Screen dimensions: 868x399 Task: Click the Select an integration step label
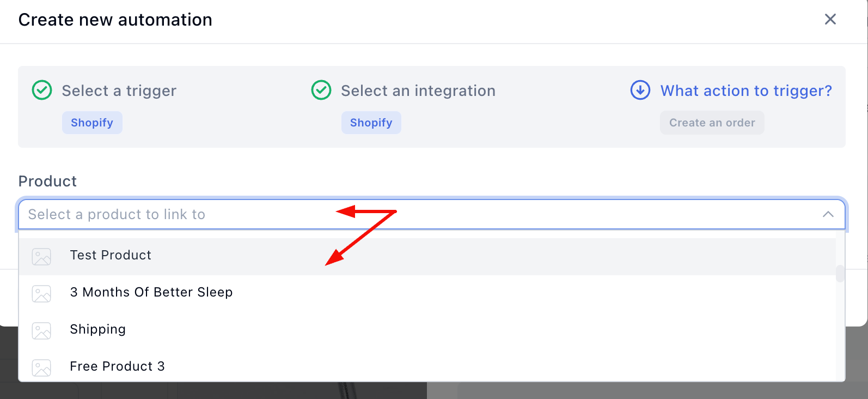[x=418, y=90]
